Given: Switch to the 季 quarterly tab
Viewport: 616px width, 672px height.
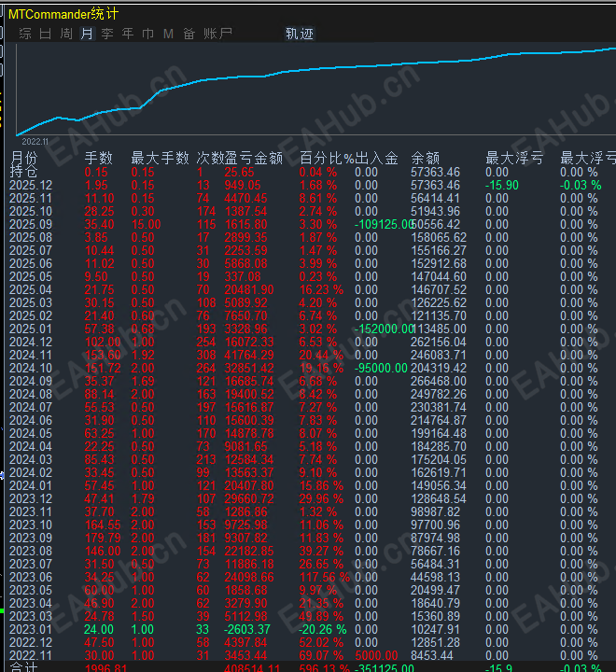Looking at the screenshot, I should 107,34.
